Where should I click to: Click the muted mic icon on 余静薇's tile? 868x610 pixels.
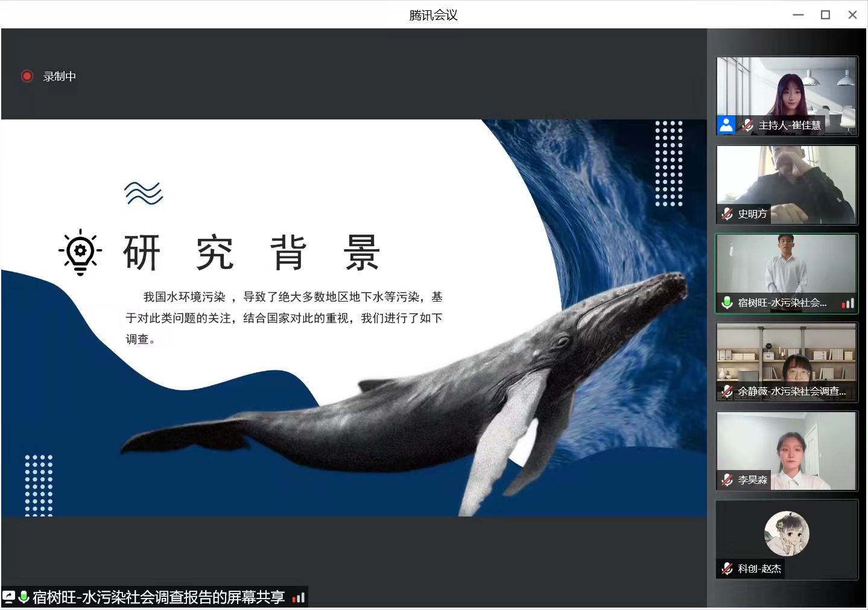(727, 391)
